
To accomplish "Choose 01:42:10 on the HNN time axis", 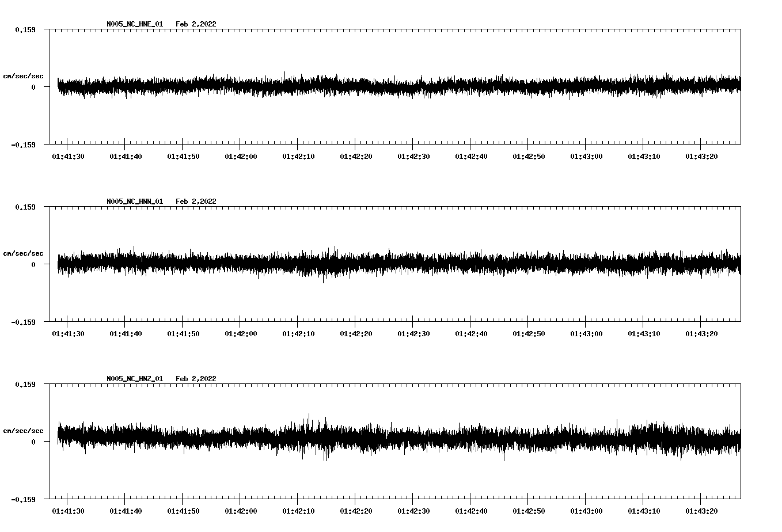I will (x=298, y=334).
